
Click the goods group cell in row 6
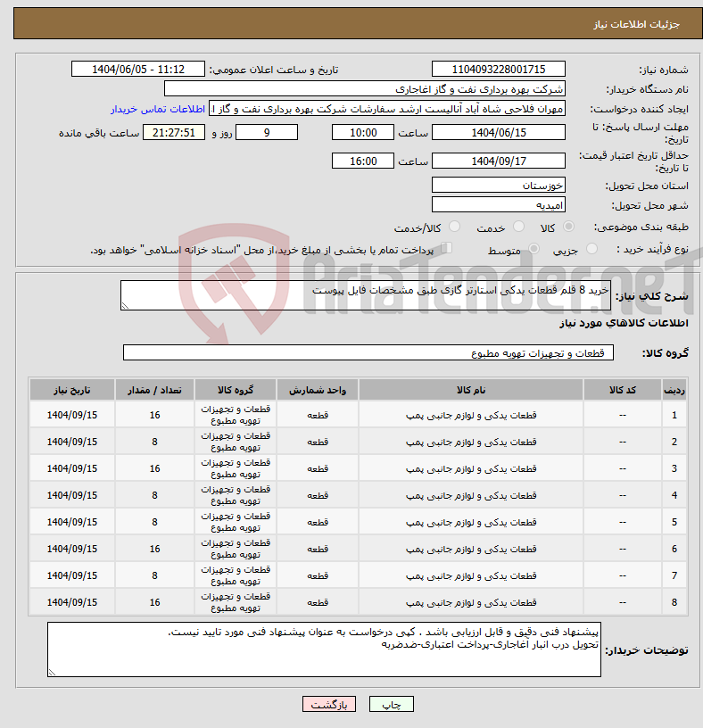point(236,549)
